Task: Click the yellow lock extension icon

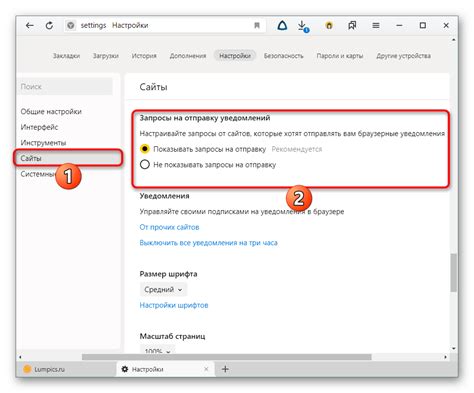Action: coord(329,25)
